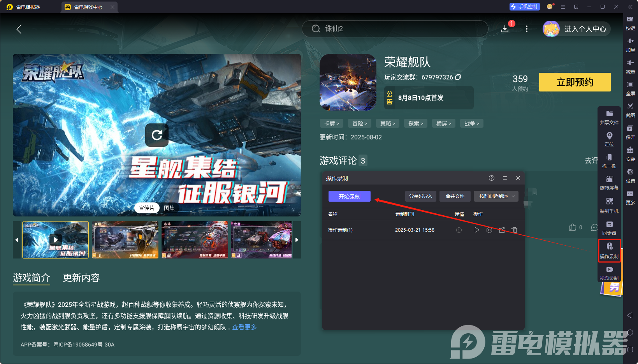638x364 pixels.
Task: Copy the 玩家交流群 group number
Action: [x=459, y=77]
